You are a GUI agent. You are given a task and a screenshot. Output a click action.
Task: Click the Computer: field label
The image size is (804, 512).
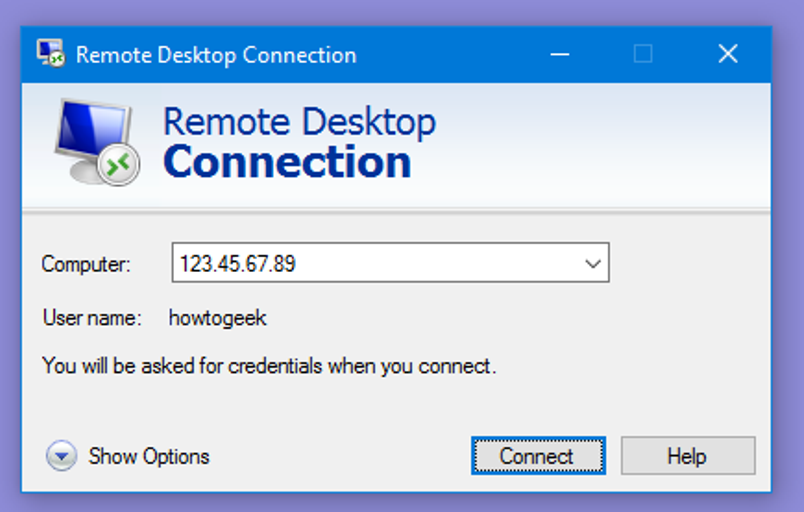tap(86, 265)
